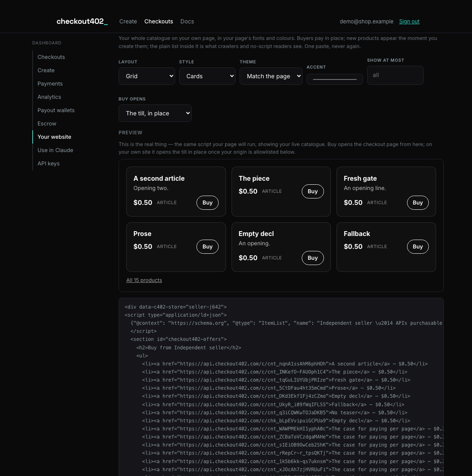This screenshot has height=476, width=472.
Task: Open the Theme dropdown showing Match the page
Action: (x=271, y=76)
